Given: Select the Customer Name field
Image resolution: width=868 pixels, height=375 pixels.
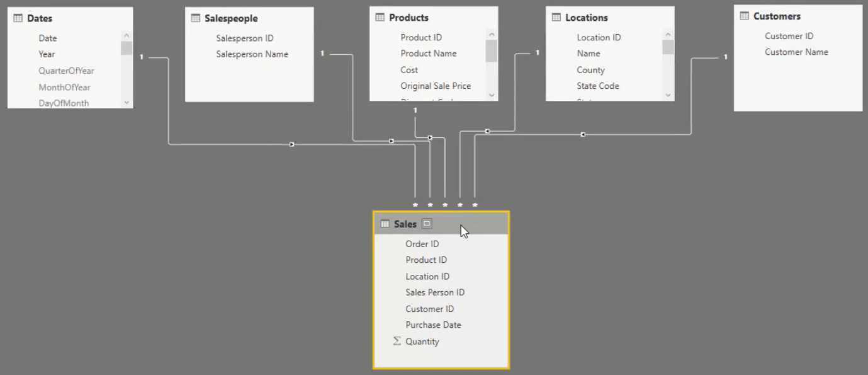Looking at the screenshot, I should click(x=796, y=52).
